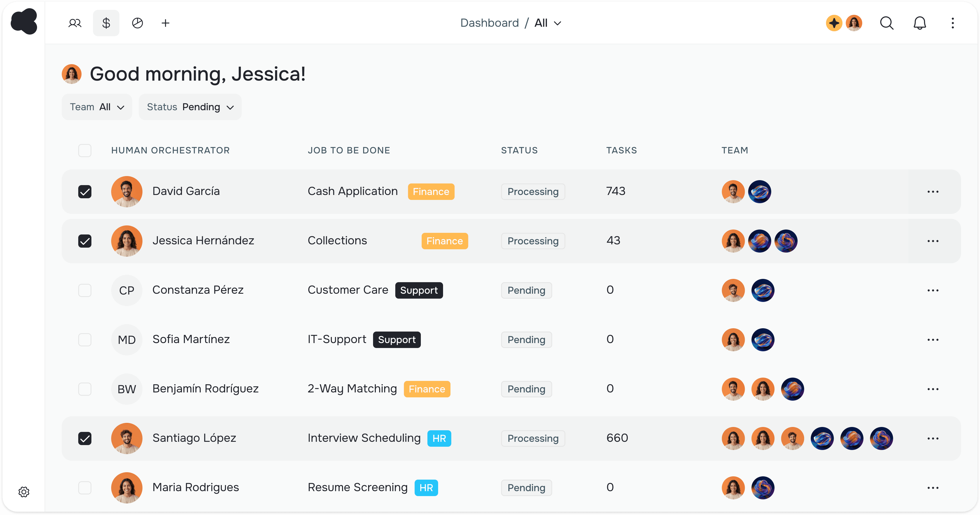Click Maria Rodrigues avatar thumbnail
980x515 pixels.
(x=127, y=488)
